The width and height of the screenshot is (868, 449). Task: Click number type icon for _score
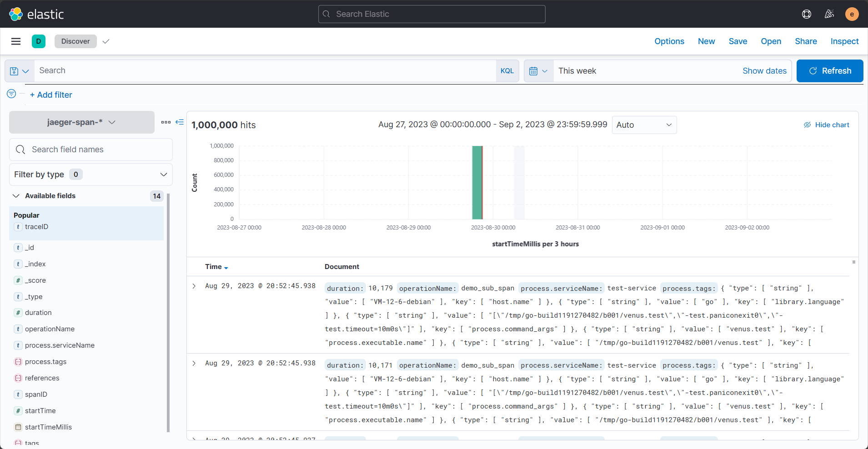[x=18, y=280]
